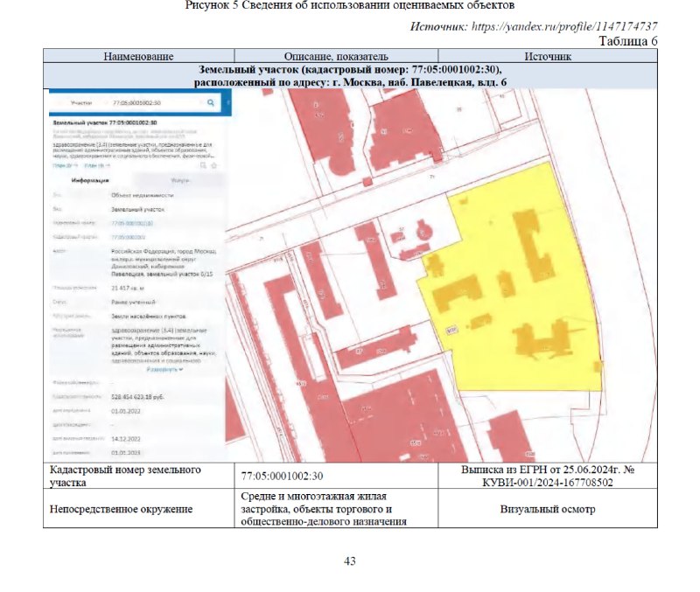This screenshot has width=700, height=592.
Task: Switch to the Услуги tab
Action: point(180,180)
